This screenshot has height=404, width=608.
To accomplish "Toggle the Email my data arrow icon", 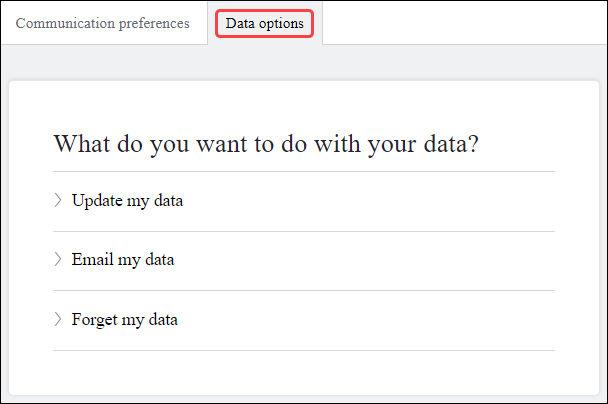I will (58, 260).
